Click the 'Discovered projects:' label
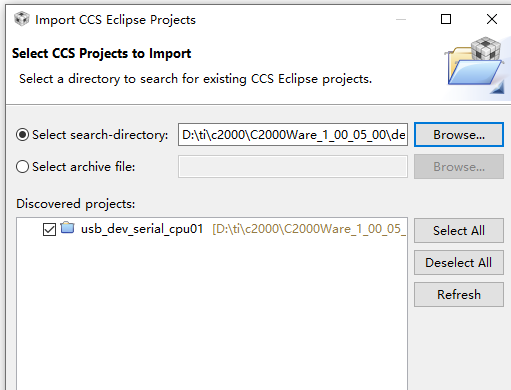Viewport: 511px width, 390px height. click(76, 204)
